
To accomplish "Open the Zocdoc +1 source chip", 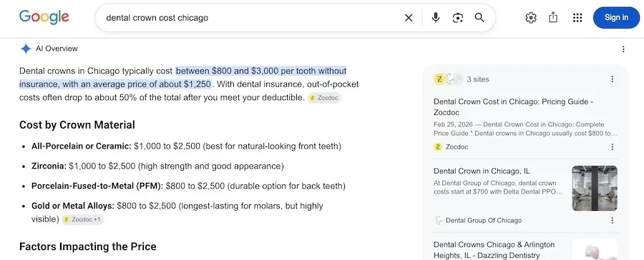I will [x=83, y=220].
